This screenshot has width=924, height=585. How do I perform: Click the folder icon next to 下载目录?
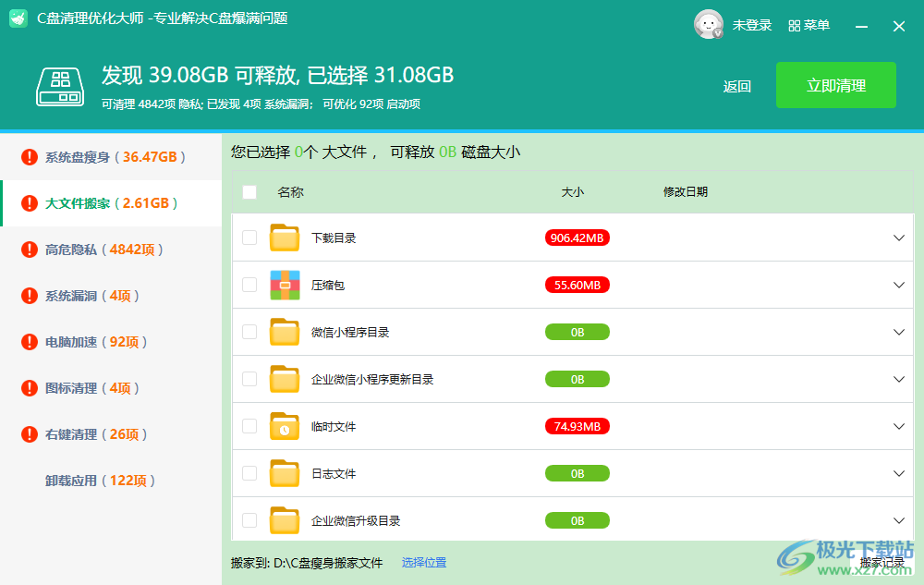click(x=285, y=238)
